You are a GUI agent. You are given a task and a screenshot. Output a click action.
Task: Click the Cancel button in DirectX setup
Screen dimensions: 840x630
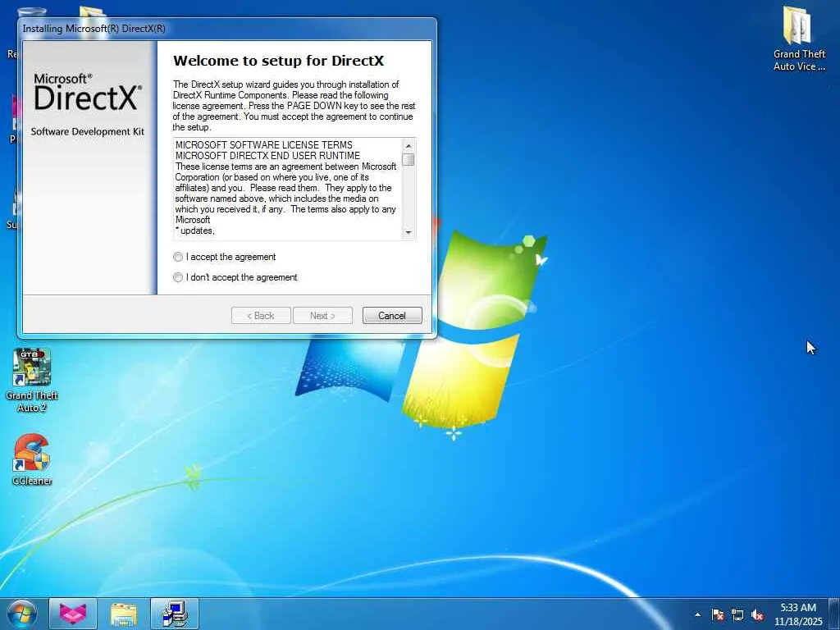(392, 316)
